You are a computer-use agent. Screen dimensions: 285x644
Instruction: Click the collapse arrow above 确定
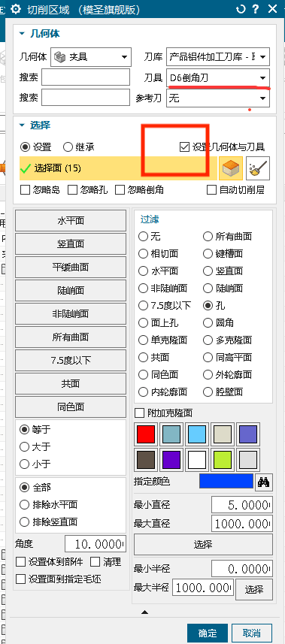click(x=144, y=612)
